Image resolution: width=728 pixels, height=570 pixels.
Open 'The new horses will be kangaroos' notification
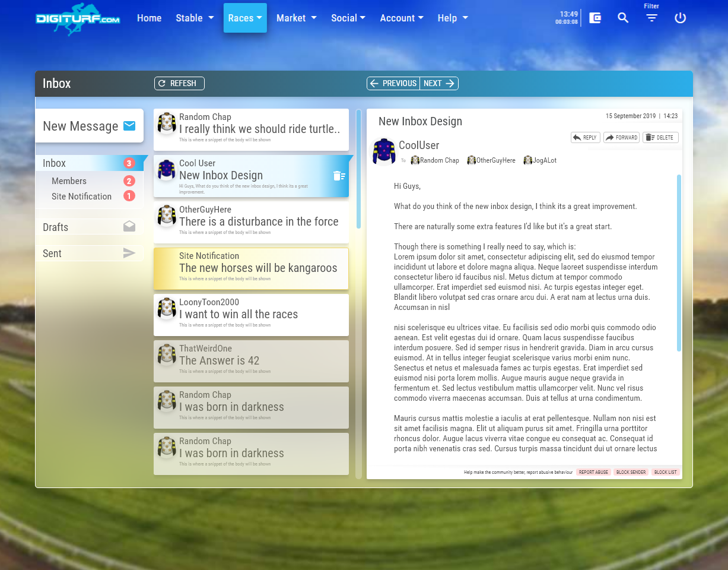[x=251, y=268]
